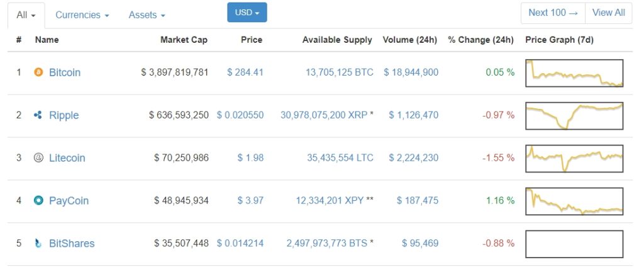Expand the Assets filter dropdown
The image size is (644, 267).
click(x=147, y=14)
